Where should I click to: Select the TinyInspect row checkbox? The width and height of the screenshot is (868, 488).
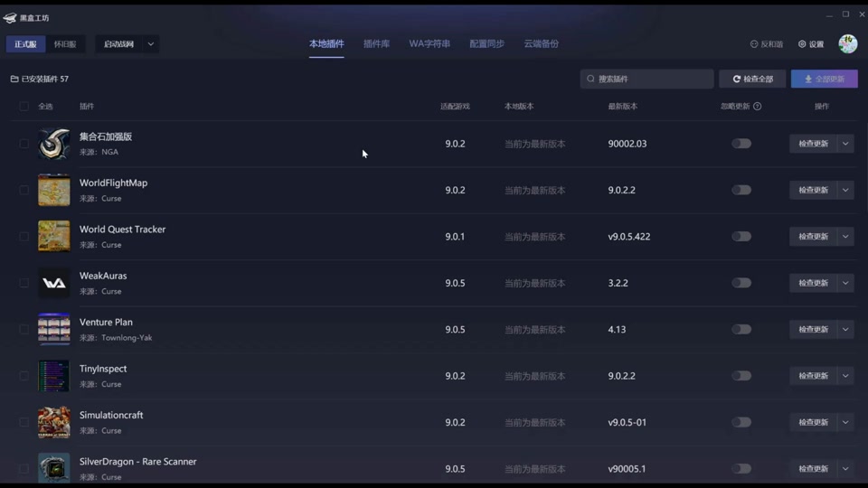point(24,376)
